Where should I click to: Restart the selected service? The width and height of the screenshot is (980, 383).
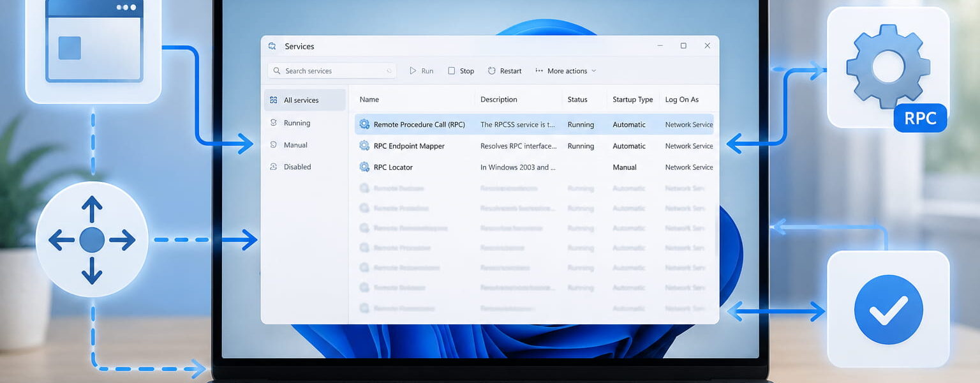click(505, 71)
